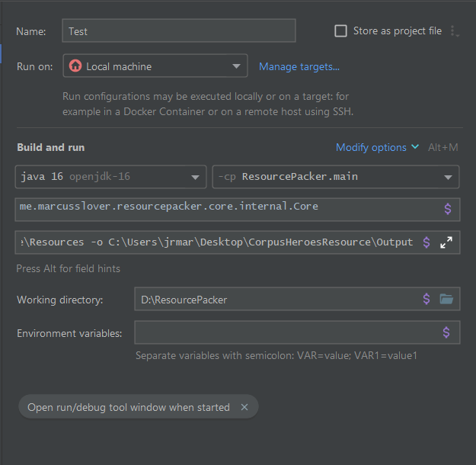Click the Open run/debug tool window chip

139,407
